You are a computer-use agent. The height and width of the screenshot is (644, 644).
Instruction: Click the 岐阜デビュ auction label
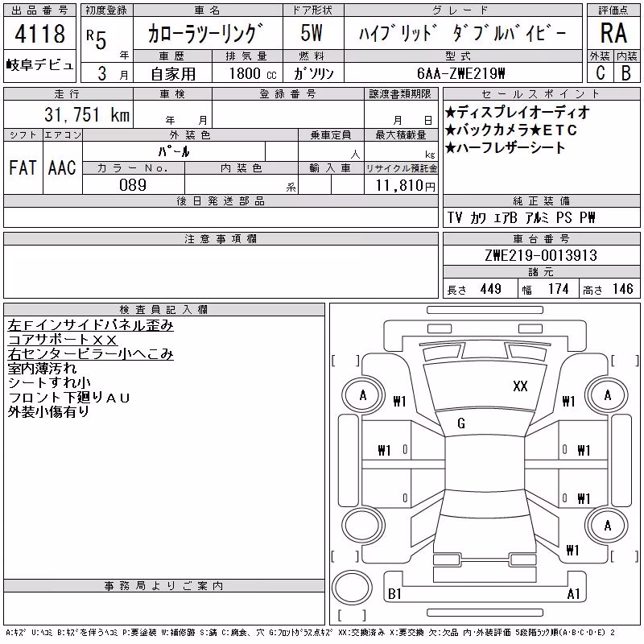[39, 65]
